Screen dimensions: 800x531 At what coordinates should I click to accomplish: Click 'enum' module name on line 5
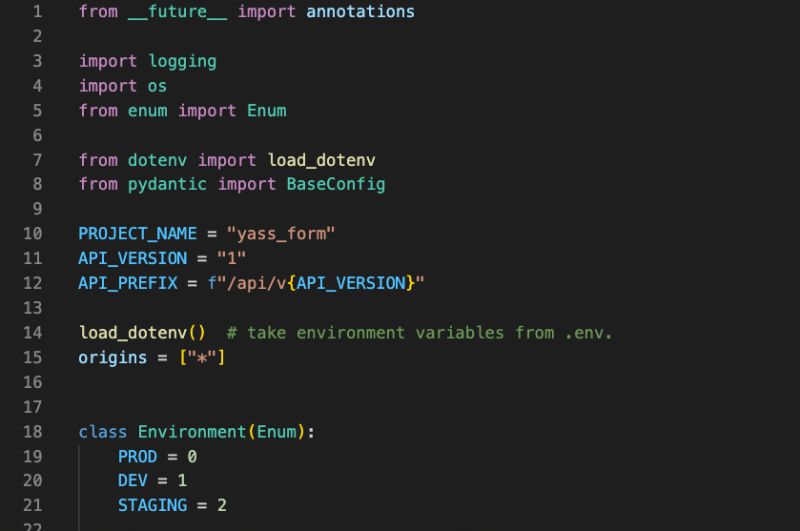[147, 111]
